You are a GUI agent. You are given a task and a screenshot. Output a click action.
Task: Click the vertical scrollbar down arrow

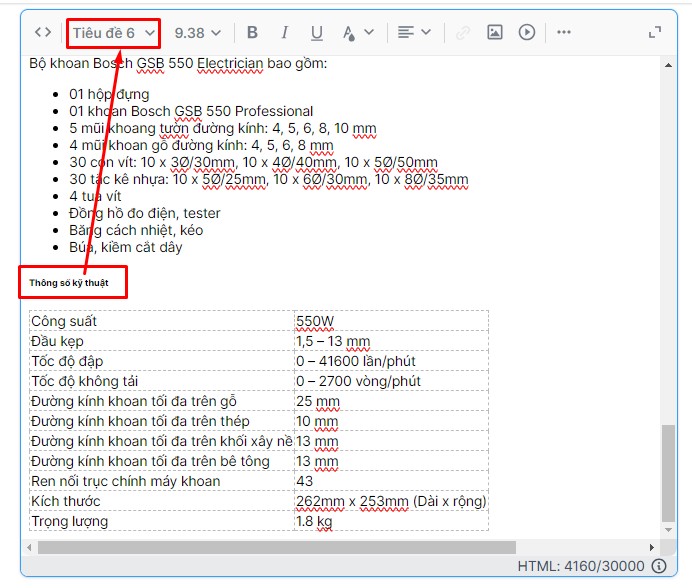[669, 530]
